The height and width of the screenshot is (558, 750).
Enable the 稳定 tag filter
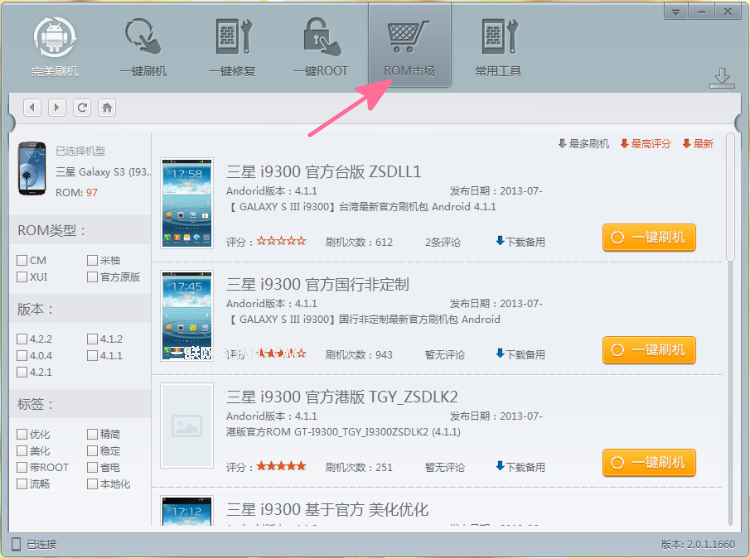(x=93, y=450)
